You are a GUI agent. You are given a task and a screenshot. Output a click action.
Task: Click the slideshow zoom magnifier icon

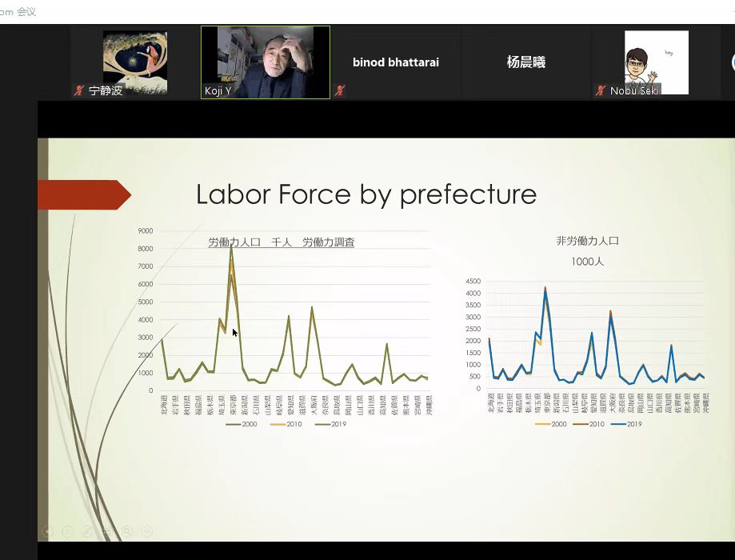pyautogui.click(x=128, y=531)
